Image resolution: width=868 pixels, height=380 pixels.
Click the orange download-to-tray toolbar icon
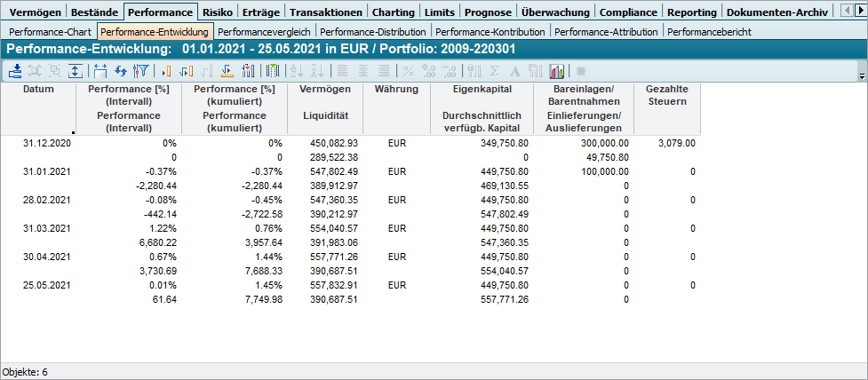(227, 71)
